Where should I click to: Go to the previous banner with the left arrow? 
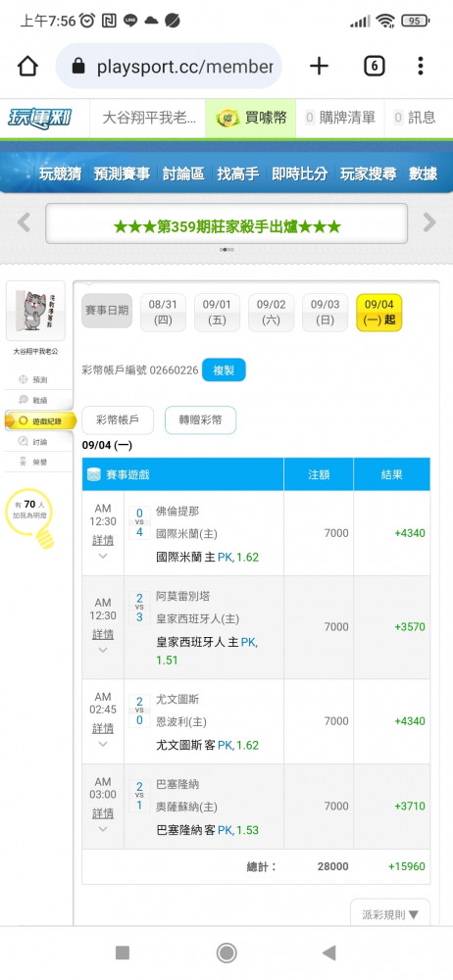point(24,222)
